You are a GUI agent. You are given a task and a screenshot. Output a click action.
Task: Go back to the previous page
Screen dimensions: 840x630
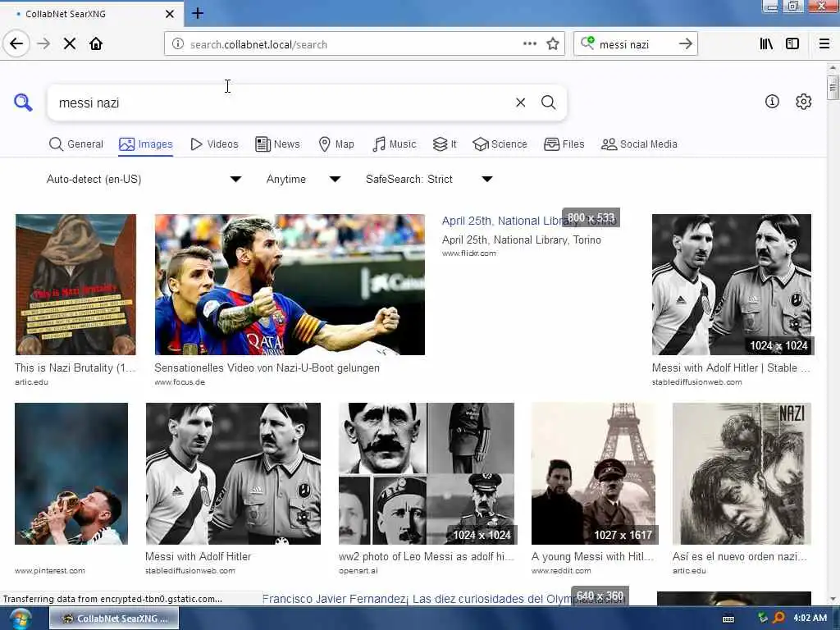[16, 43]
